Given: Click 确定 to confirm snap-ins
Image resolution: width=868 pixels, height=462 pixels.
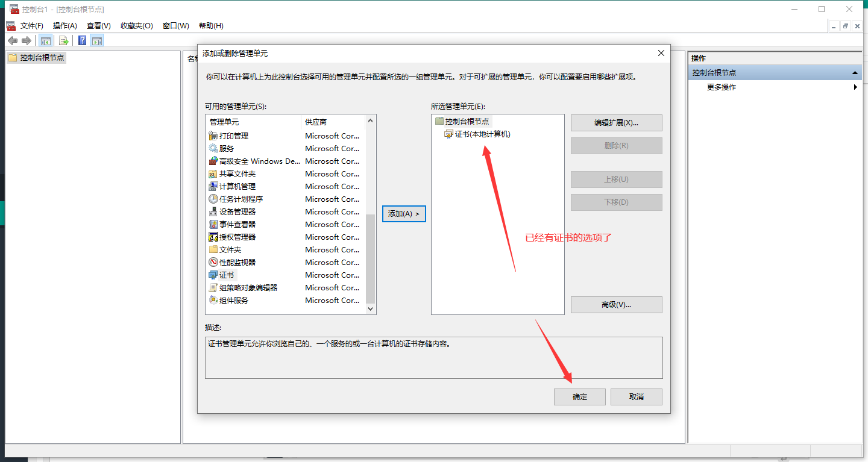Looking at the screenshot, I should 579,397.
